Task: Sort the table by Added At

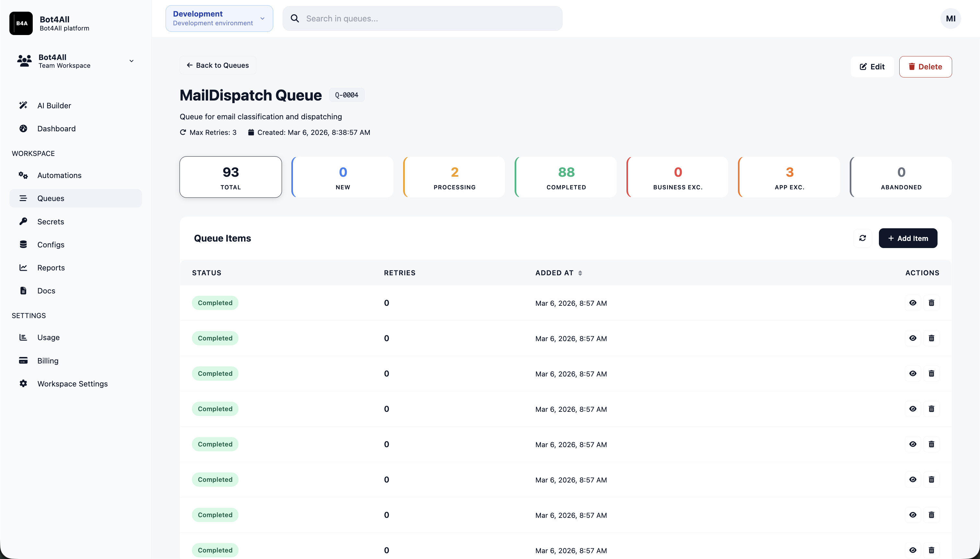Action: [x=559, y=273]
